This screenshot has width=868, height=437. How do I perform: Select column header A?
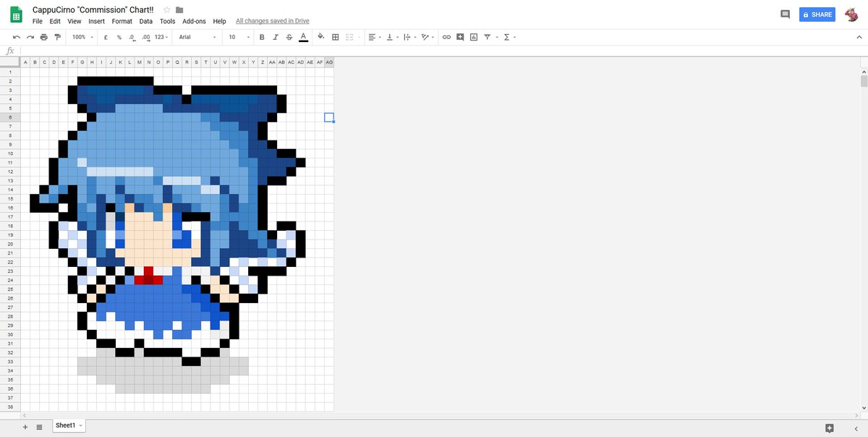point(26,62)
